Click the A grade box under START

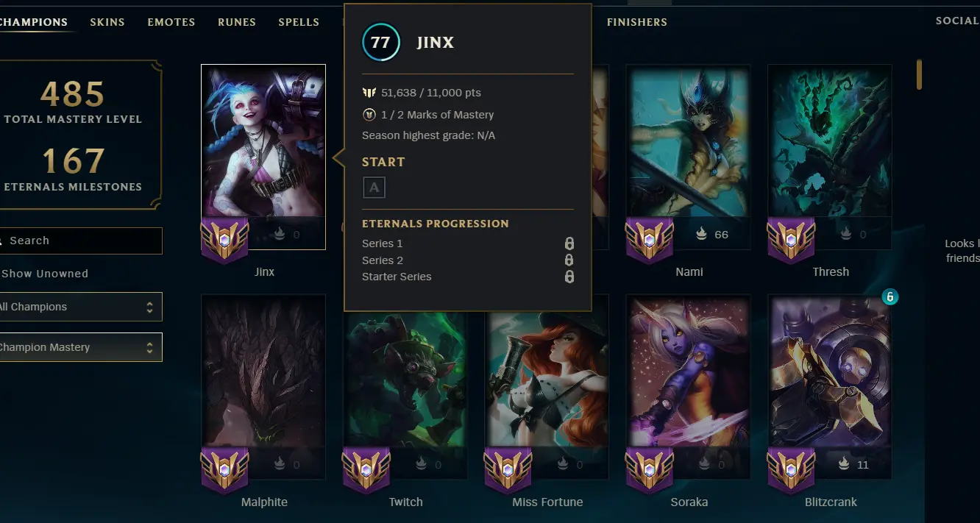[374, 188]
